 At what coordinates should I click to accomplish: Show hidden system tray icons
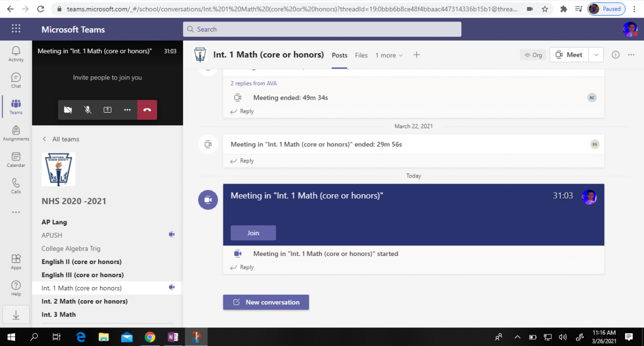coord(517,337)
